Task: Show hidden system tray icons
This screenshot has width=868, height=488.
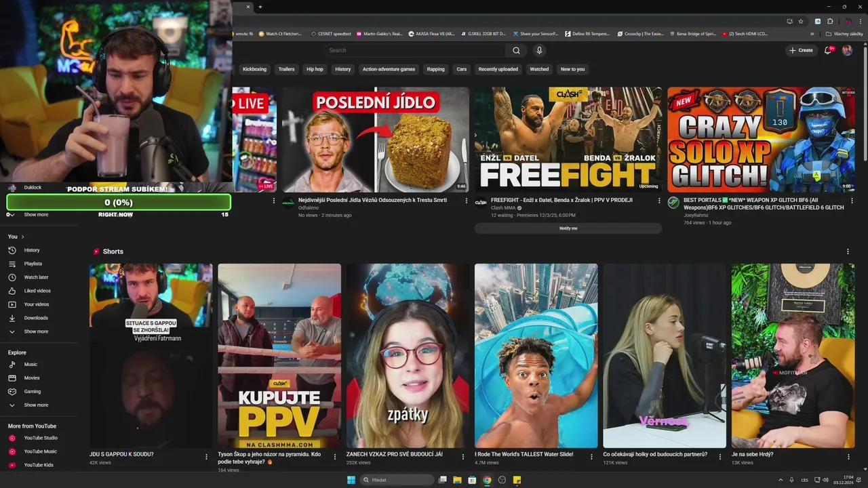Action: point(781,480)
